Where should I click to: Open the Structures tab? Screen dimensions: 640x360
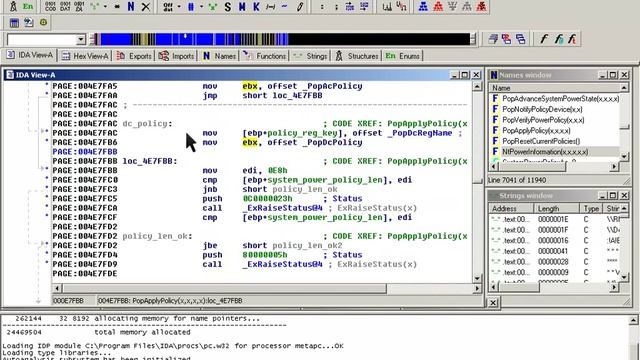357,56
